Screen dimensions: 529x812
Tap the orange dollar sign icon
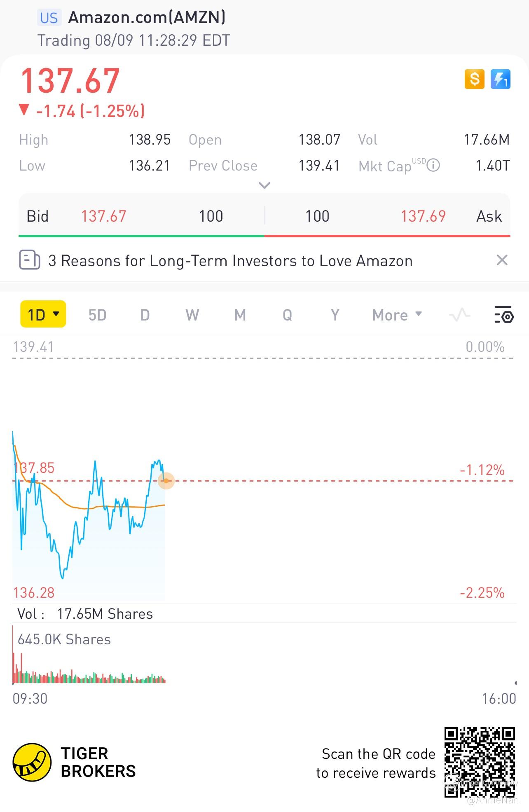point(474,79)
